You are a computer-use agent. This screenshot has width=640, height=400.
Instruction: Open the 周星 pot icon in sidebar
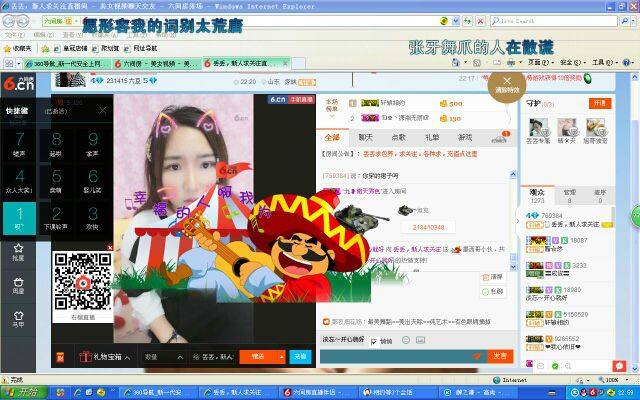point(18,286)
